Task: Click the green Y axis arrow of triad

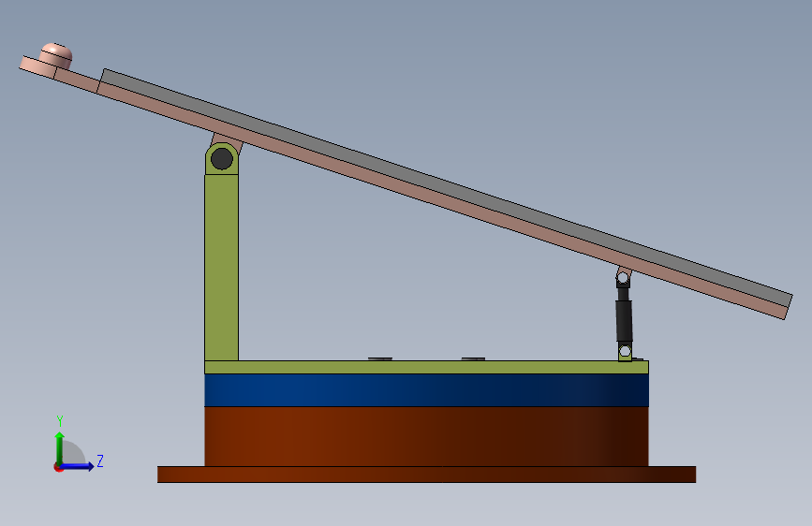Action: 60,447
